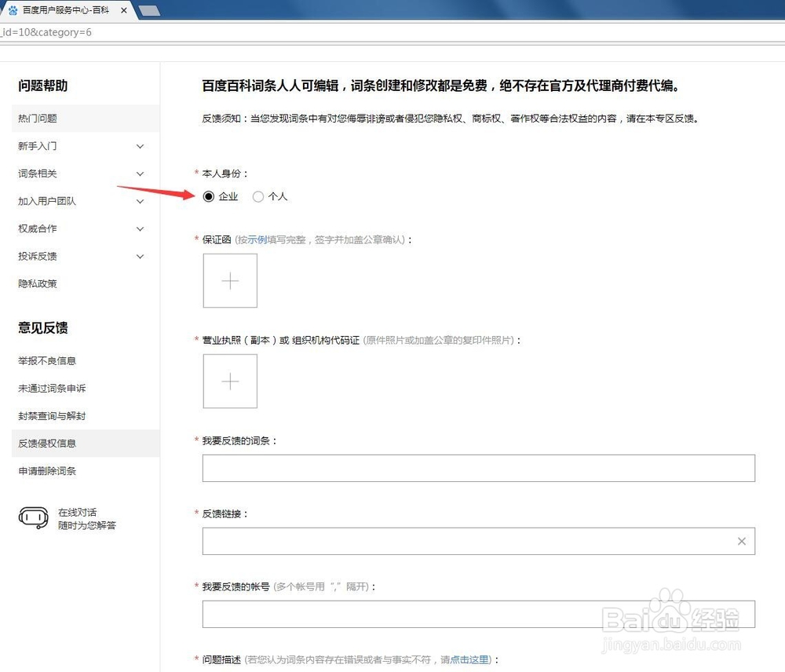The width and height of the screenshot is (785, 672).
Task: Focus the 反馈链接 input field
Action: click(479, 541)
